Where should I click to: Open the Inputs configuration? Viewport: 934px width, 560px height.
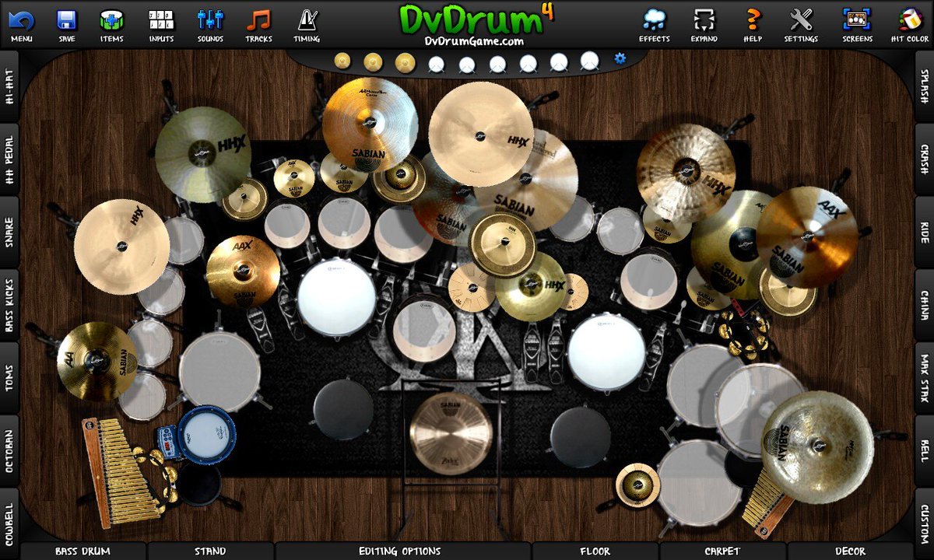(x=160, y=22)
